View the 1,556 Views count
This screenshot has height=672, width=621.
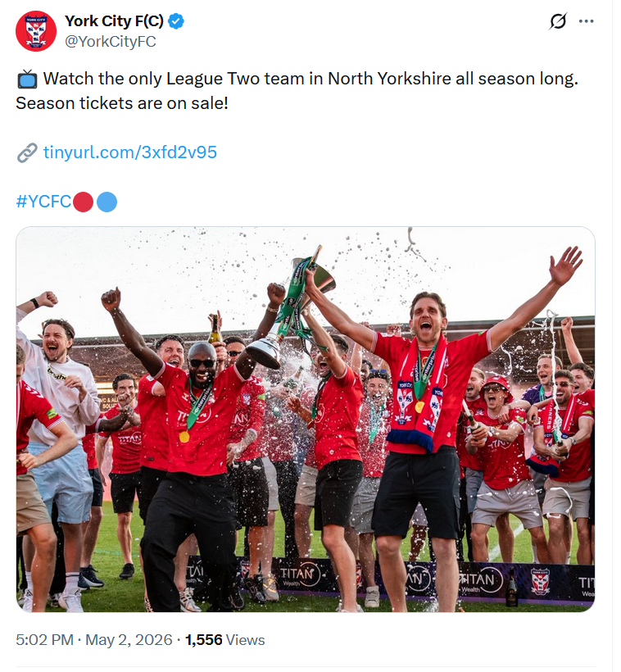click(225, 640)
